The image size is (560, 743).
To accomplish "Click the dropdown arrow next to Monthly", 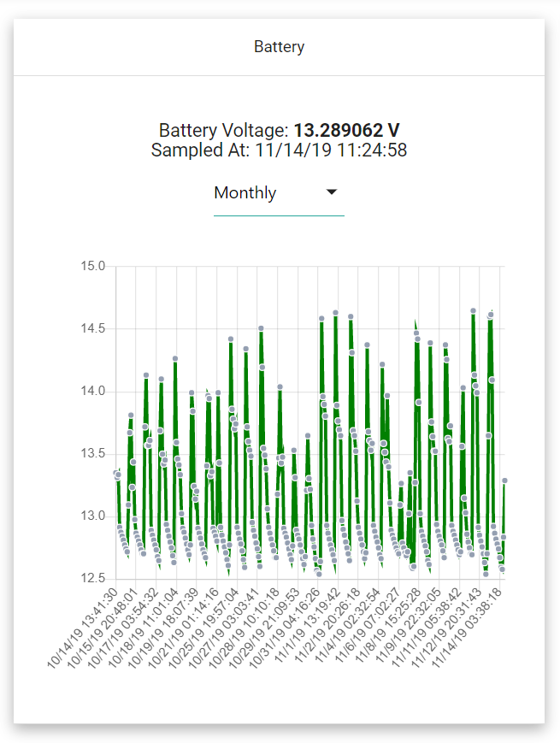I will [x=332, y=192].
